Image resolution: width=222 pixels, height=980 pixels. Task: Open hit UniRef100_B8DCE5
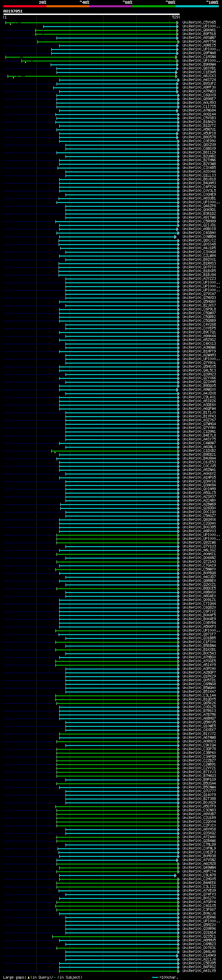[x=199, y=588]
